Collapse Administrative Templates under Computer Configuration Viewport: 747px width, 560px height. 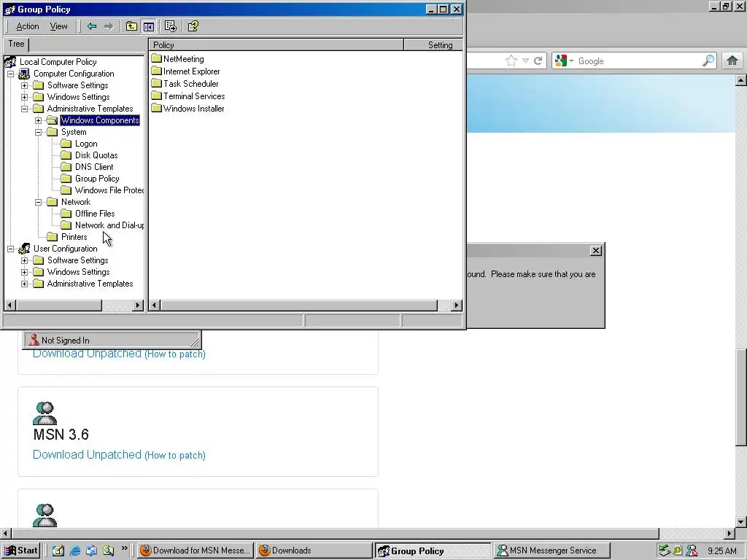pos(24,109)
